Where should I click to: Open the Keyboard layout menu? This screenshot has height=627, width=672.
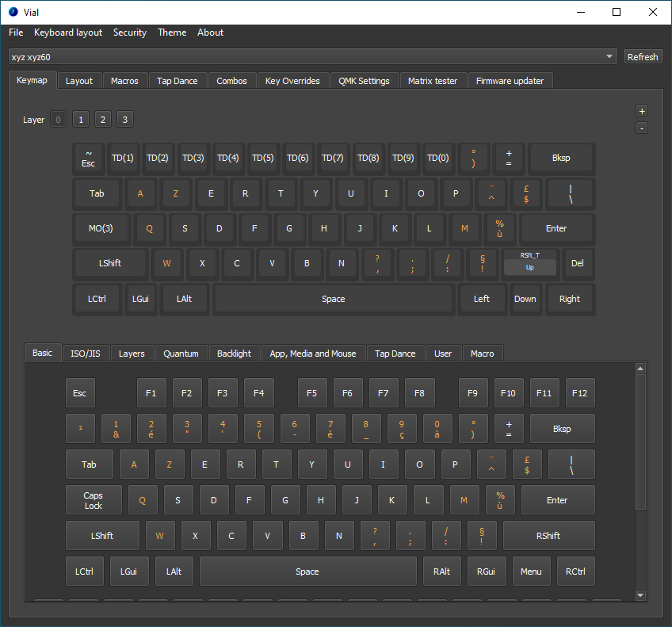pos(68,32)
